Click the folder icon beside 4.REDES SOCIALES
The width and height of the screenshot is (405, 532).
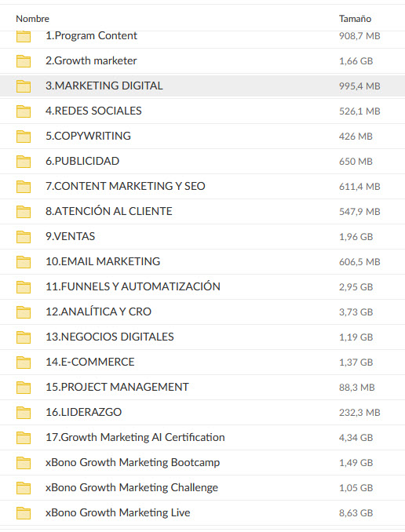click(x=24, y=111)
